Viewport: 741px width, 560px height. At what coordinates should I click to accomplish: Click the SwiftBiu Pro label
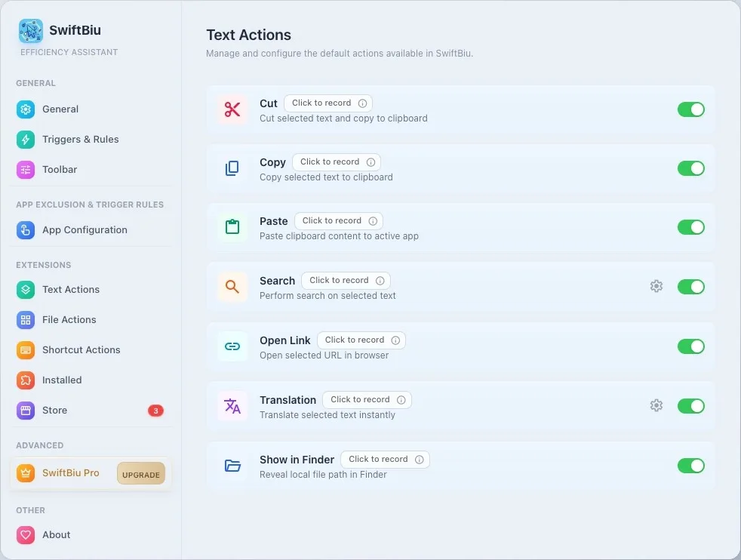[x=71, y=473]
